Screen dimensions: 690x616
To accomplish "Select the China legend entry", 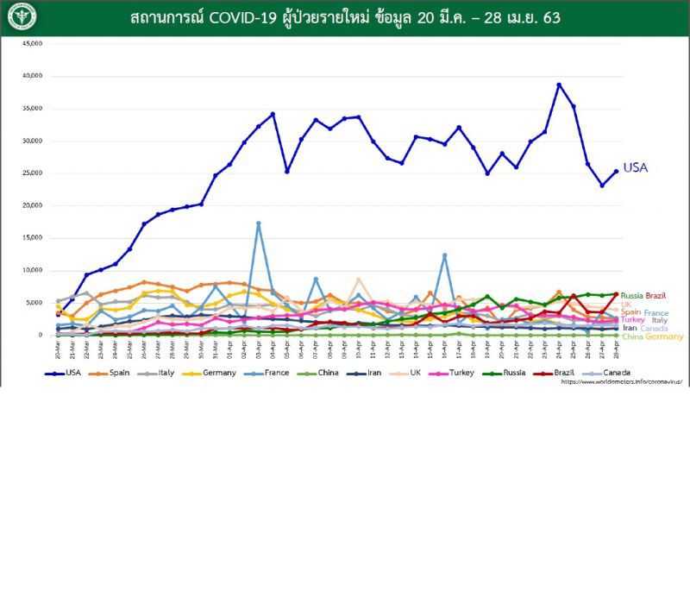I will pos(317,373).
